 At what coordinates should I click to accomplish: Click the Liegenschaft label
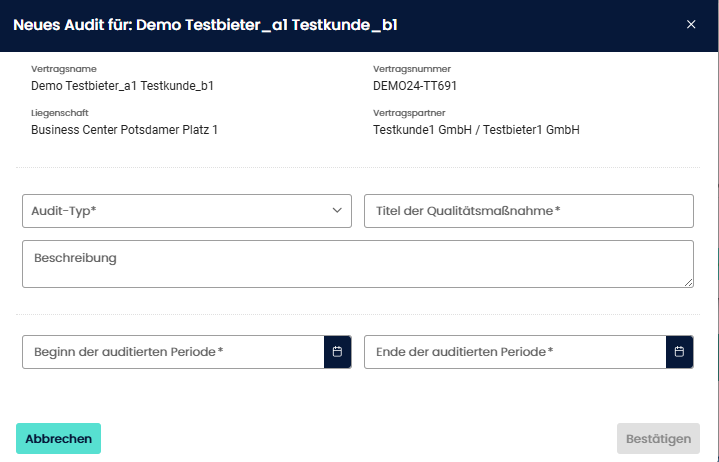pyautogui.click(x=58, y=113)
